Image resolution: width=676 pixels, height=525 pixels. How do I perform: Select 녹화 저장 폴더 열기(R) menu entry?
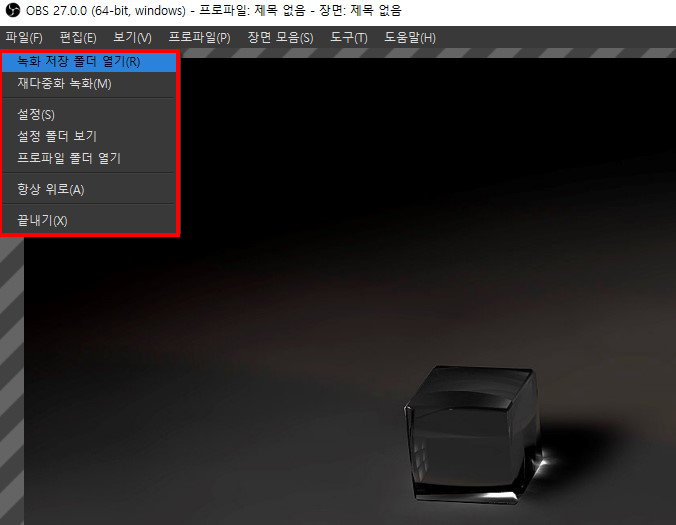(89, 62)
